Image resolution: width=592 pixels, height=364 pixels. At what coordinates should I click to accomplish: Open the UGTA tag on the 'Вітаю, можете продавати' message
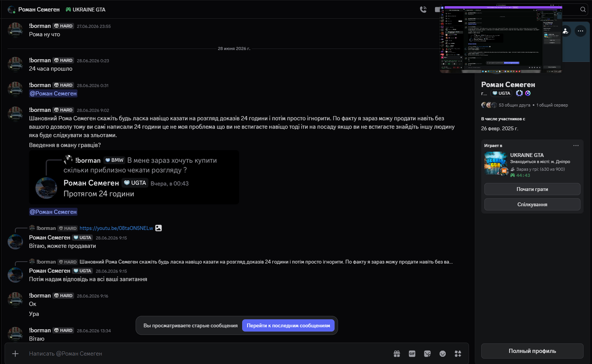82,237
